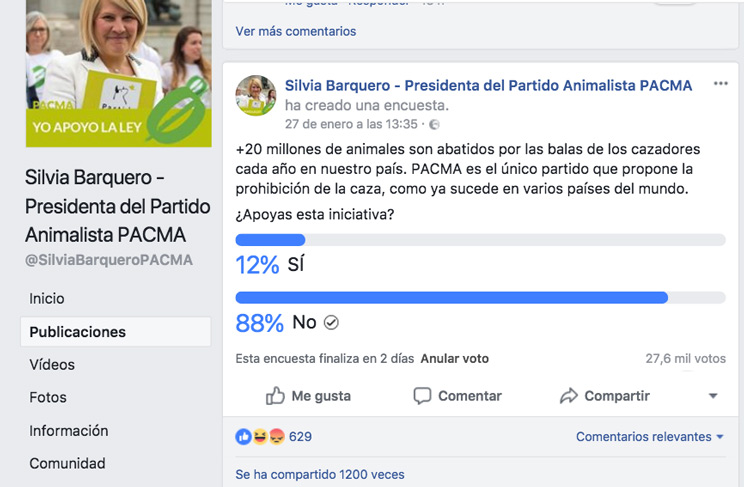Click the checkmark next to No
The width and height of the screenshot is (744, 487).
click(x=332, y=322)
